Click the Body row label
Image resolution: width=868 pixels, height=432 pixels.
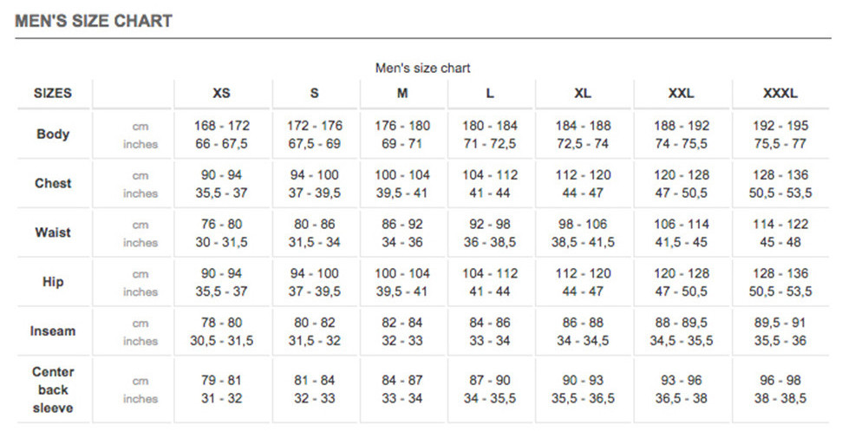tap(53, 134)
